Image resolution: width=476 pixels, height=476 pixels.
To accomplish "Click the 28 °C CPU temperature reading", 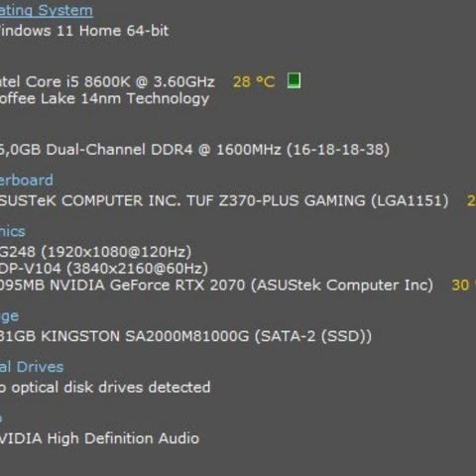I will 254,81.
